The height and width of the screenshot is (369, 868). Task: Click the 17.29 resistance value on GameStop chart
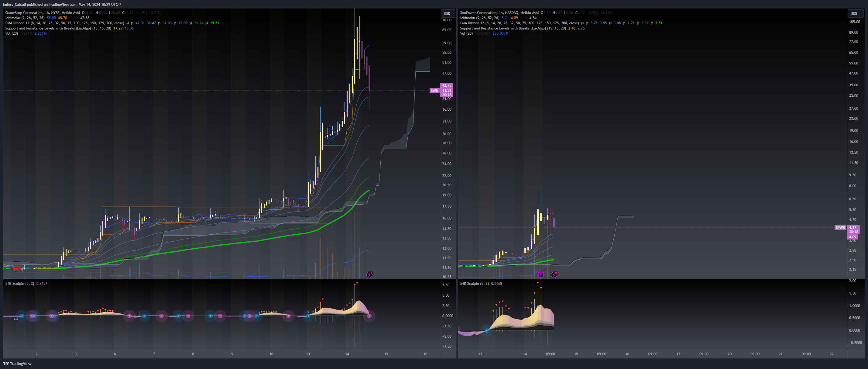(x=118, y=28)
